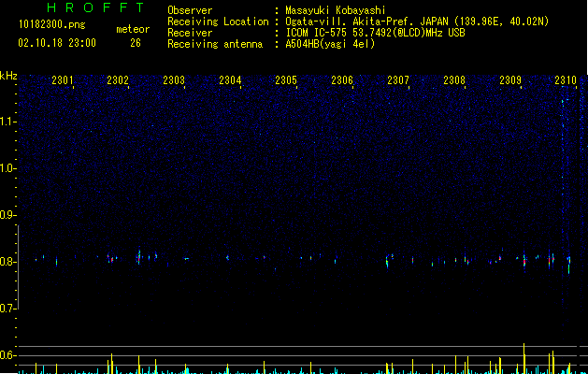Click the 2307 time marker

click(x=398, y=80)
